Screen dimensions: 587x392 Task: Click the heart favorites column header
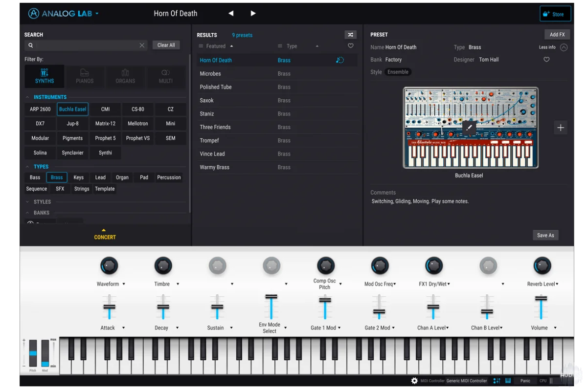351,46
